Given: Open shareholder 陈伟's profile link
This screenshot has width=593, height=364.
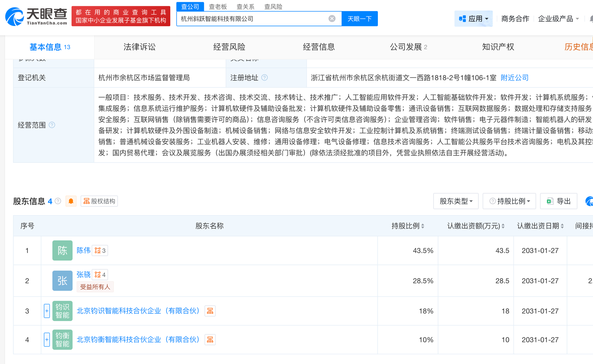Looking at the screenshot, I should [83, 250].
